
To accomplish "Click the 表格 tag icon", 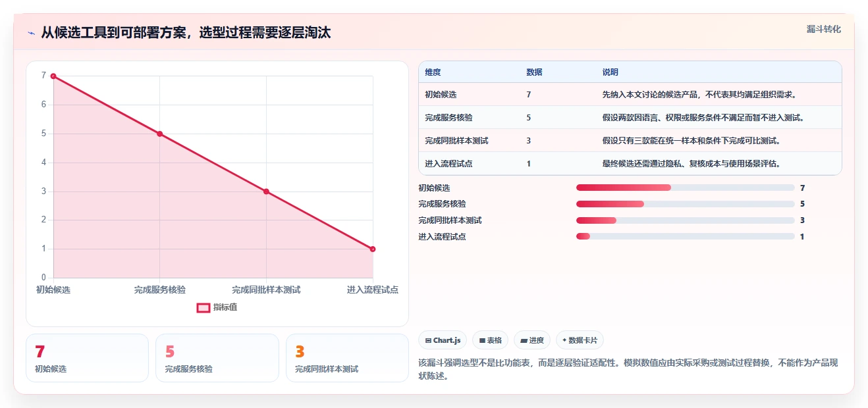I will pyautogui.click(x=482, y=341).
